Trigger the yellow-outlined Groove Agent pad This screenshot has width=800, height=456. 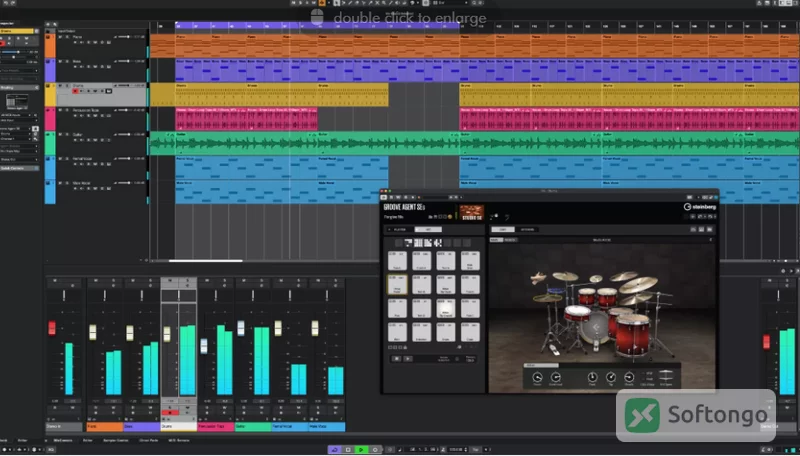tap(397, 285)
